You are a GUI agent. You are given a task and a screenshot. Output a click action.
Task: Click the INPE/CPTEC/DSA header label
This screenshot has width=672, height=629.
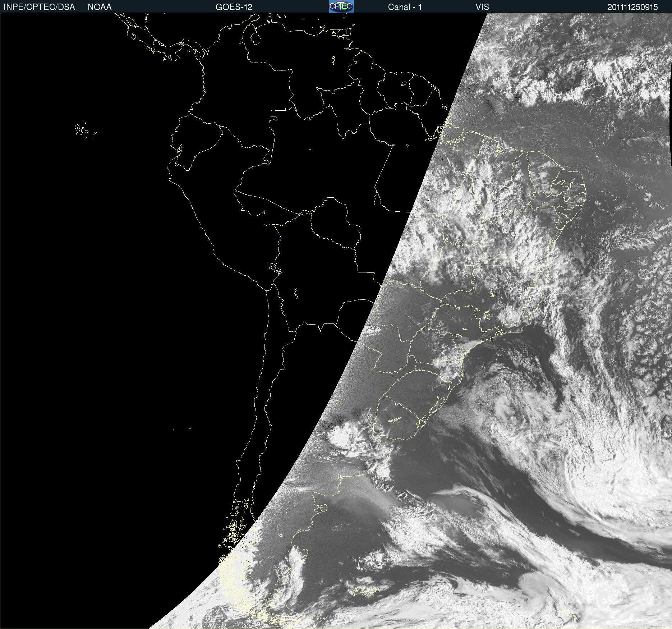(x=39, y=7)
